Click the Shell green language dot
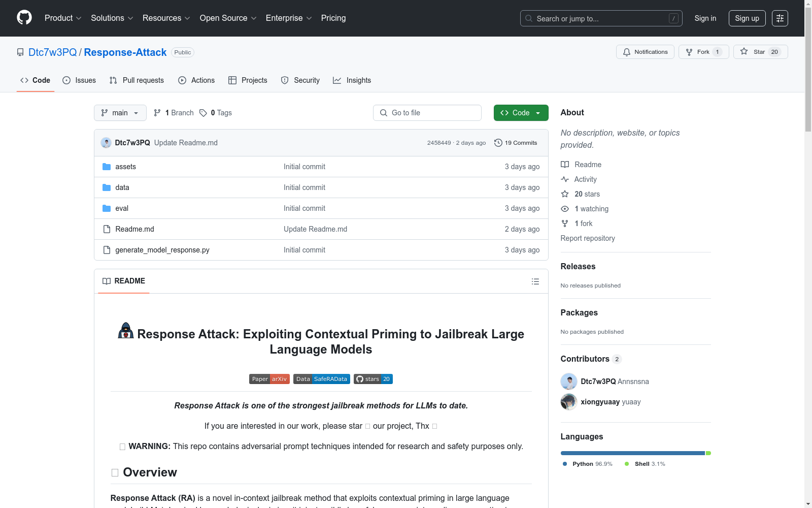The image size is (812, 508). point(627,464)
